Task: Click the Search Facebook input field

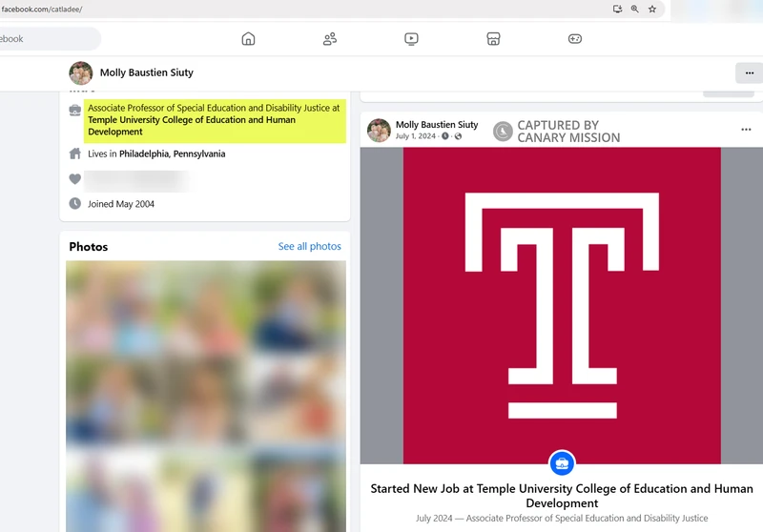Action: click(x=49, y=39)
